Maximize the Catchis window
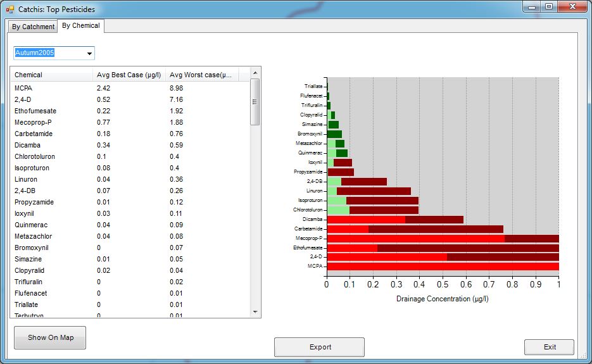This screenshot has height=364, width=592. pos(548,7)
